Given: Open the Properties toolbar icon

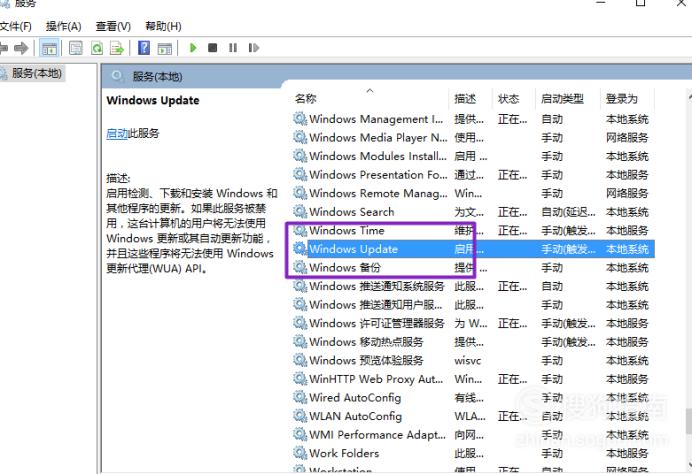Looking at the screenshot, I should click(x=75, y=48).
